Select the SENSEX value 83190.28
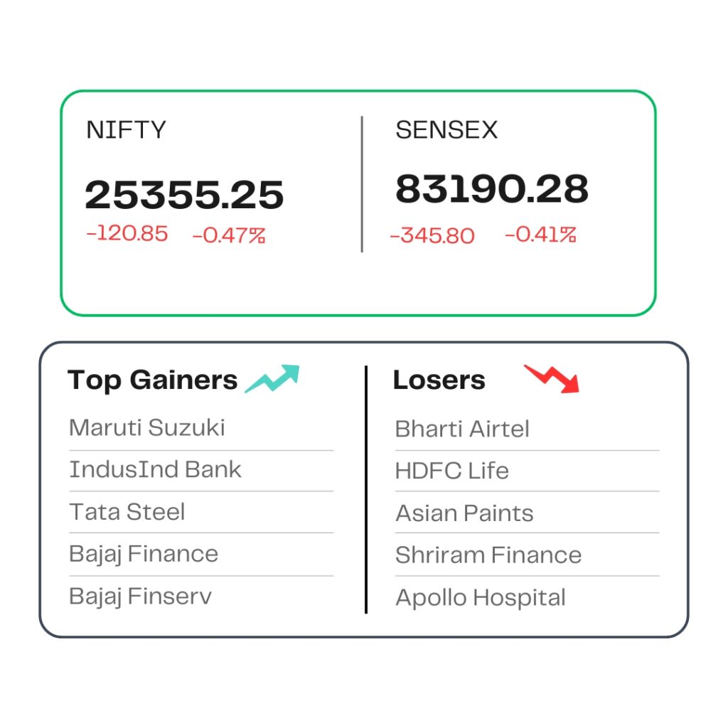 click(x=492, y=189)
